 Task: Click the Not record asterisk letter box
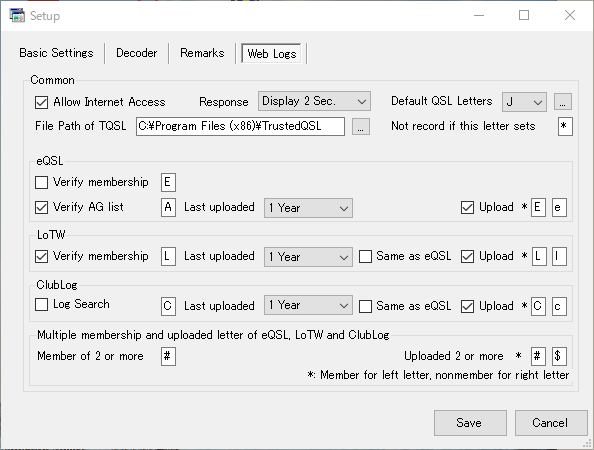pyautogui.click(x=565, y=127)
